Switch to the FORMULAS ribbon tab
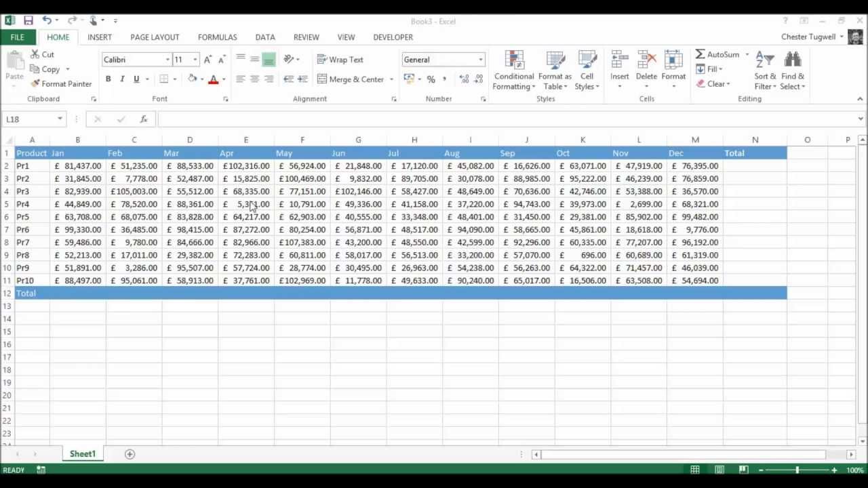 [x=217, y=37]
